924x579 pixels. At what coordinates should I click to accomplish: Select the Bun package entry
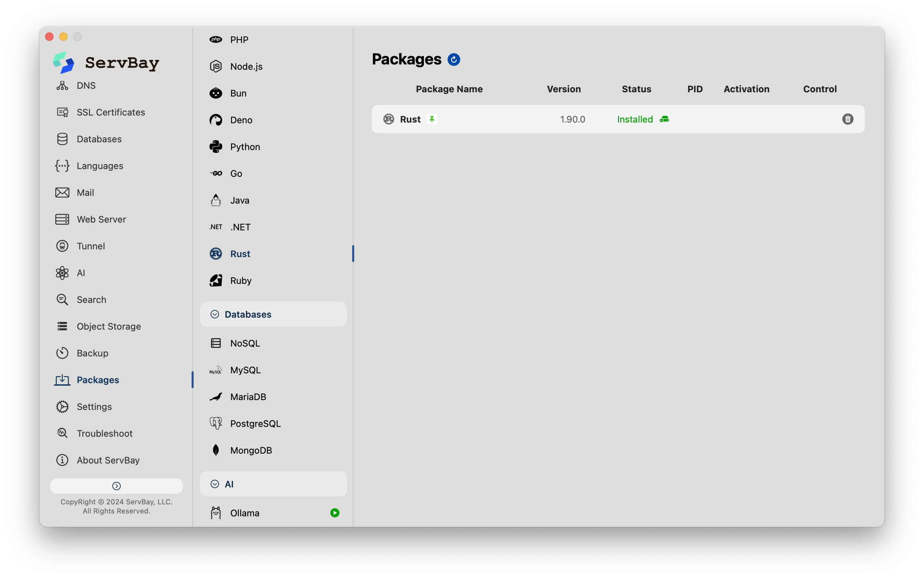pos(238,93)
